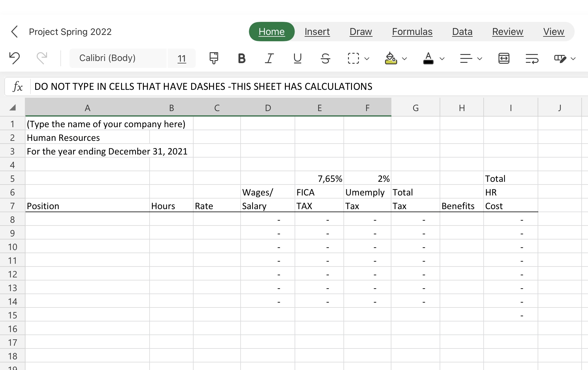This screenshot has height=370, width=588.
Task: Tap the back arrow beside Project Spring 2022
Action: point(14,32)
